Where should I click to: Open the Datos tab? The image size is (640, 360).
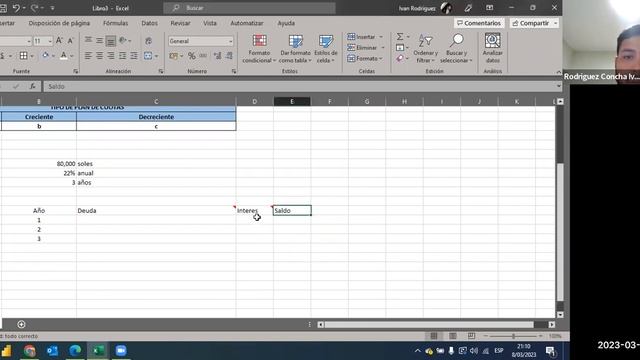149,23
